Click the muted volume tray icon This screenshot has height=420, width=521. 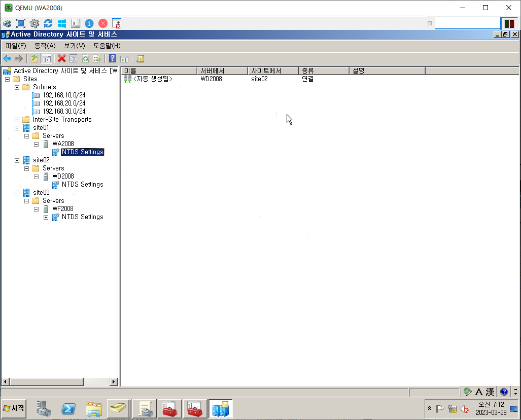[465, 409]
